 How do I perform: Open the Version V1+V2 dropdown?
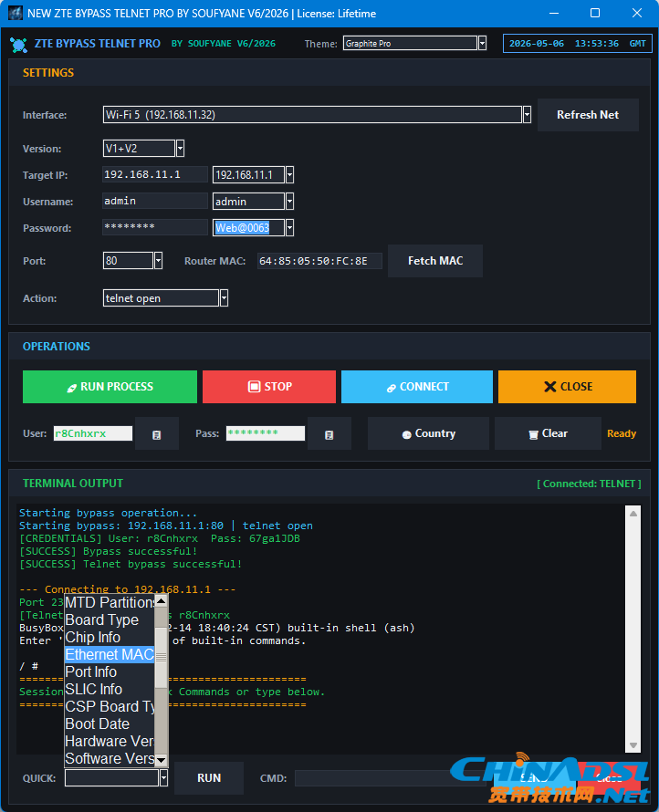point(181,148)
